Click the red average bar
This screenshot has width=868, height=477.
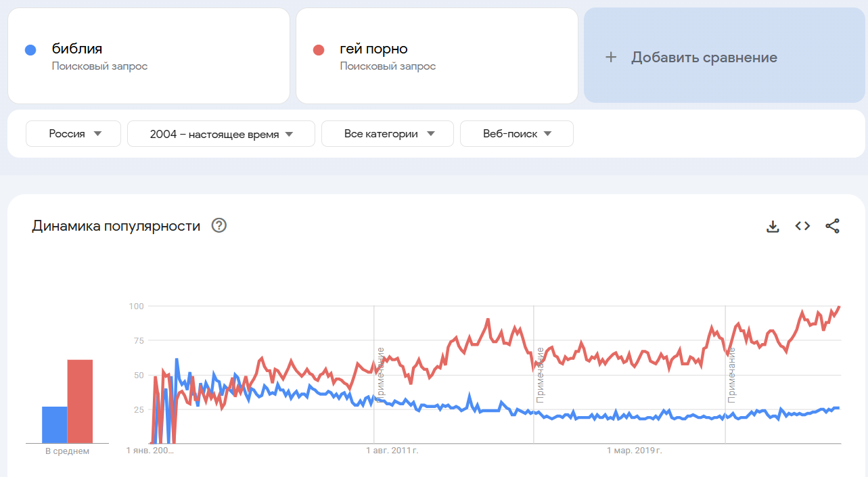tap(80, 401)
